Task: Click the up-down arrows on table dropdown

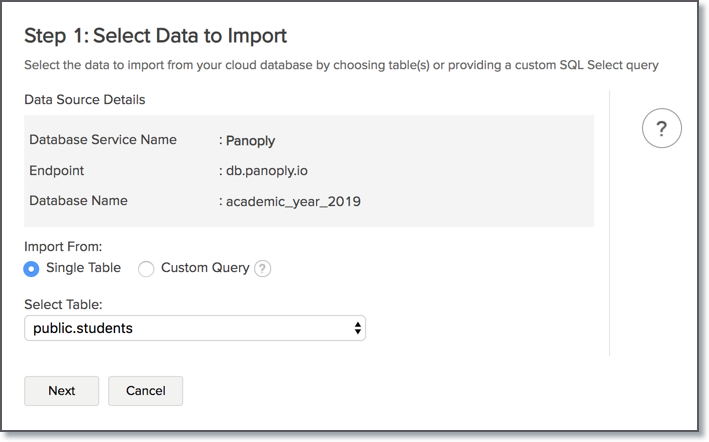Action: pos(357,328)
